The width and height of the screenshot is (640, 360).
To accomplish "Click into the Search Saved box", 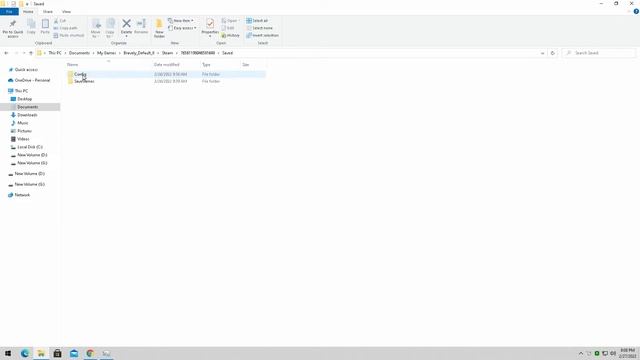I will (599, 53).
